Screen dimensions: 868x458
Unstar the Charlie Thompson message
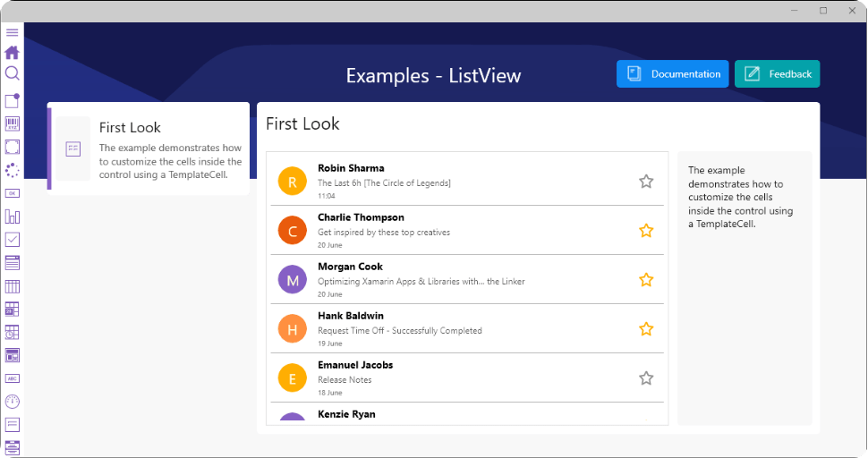pyautogui.click(x=646, y=231)
